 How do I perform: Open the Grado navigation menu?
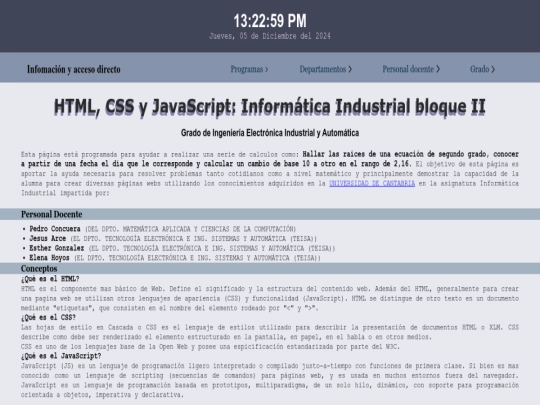[482, 69]
